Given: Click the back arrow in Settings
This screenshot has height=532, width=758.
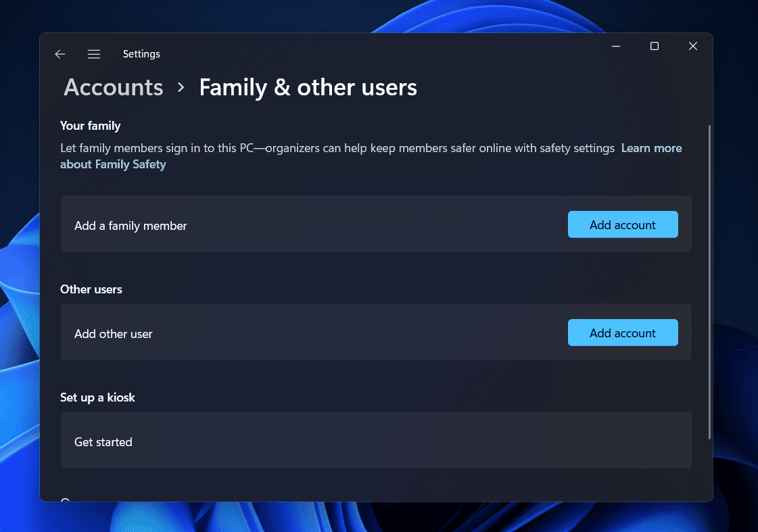Looking at the screenshot, I should click(x=60, y=54).
